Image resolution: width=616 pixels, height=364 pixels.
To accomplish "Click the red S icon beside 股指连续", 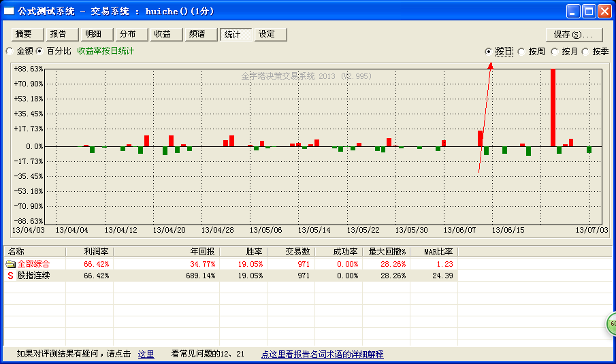I will (10, 276).
